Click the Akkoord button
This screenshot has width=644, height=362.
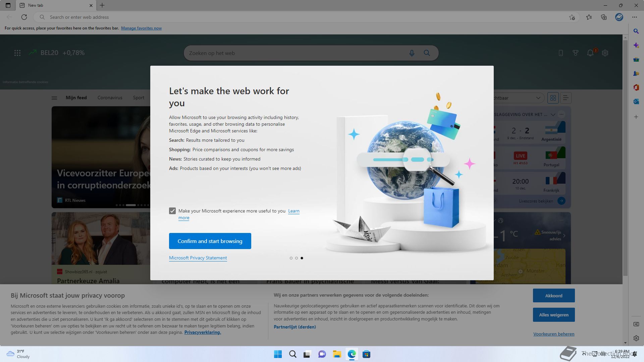coord(554,296)
